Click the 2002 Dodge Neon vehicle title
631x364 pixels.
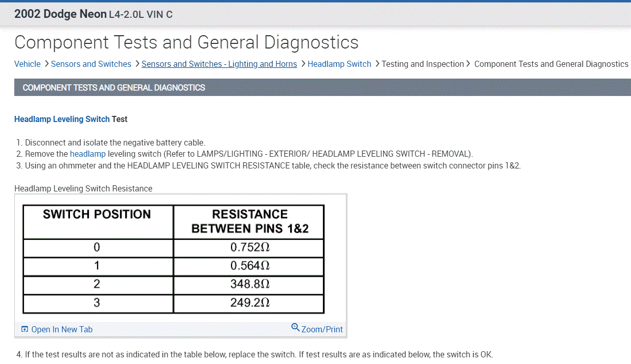(x=60, y=14)
